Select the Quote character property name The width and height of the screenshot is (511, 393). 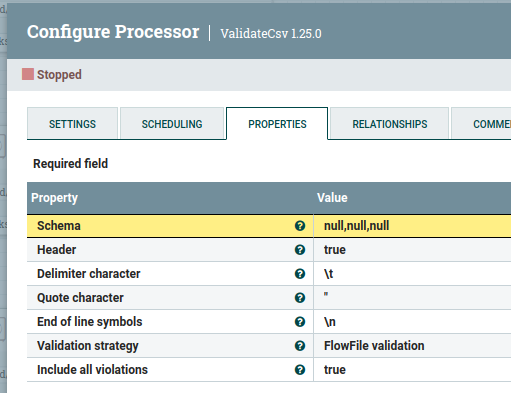(80, 298)
